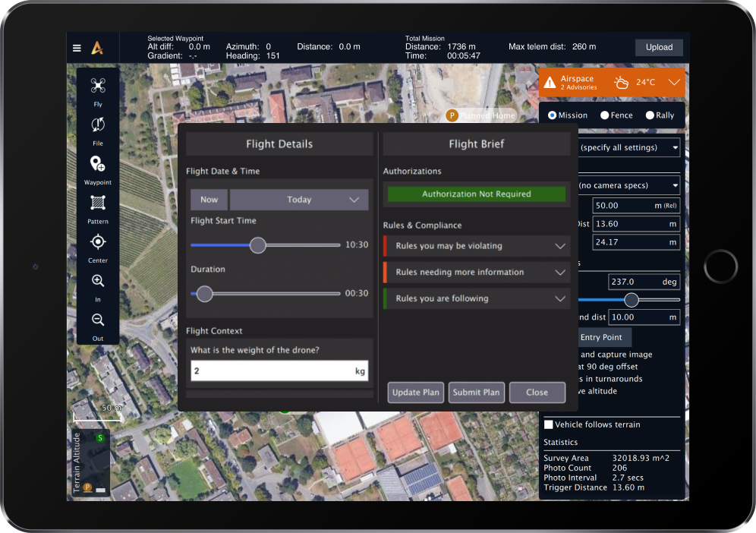Expand Rules needing more information

point(477,272)
